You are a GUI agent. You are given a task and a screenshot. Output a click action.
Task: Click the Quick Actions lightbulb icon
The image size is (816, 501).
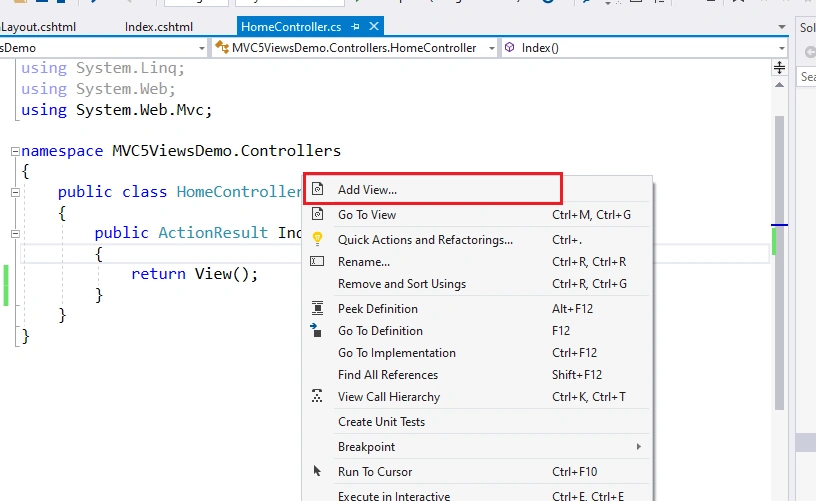coord(317,239)
